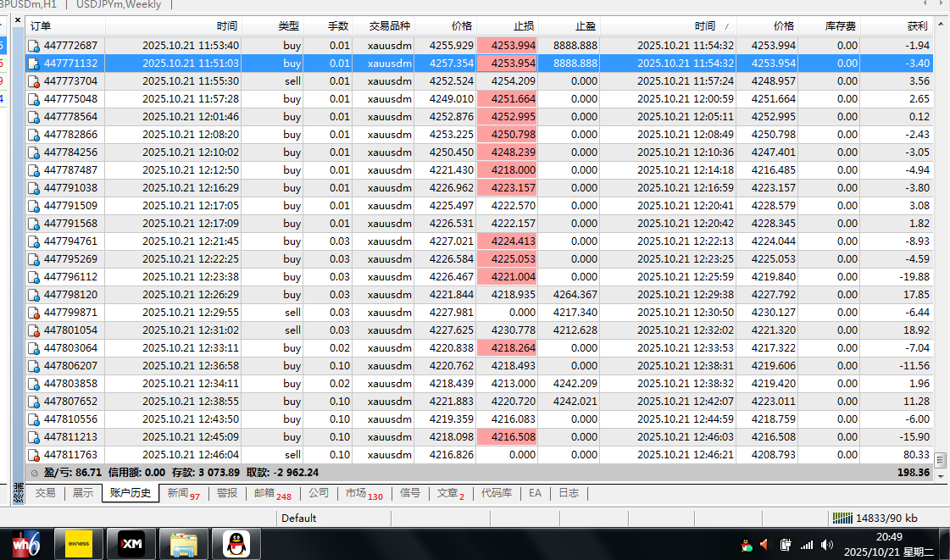The height and width of the screenshot is (560, 950).
Task: Click the red stop-loss cell 4224.413
Action: coord(508,241)
